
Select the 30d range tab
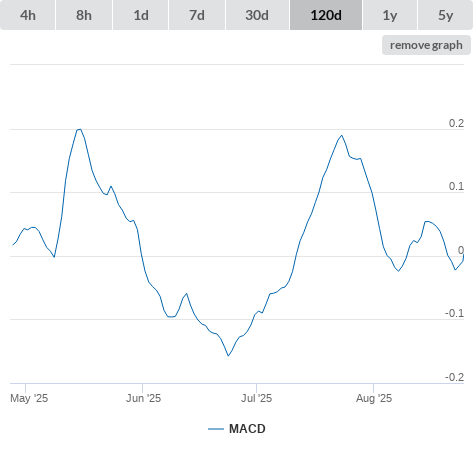point(257,15)
